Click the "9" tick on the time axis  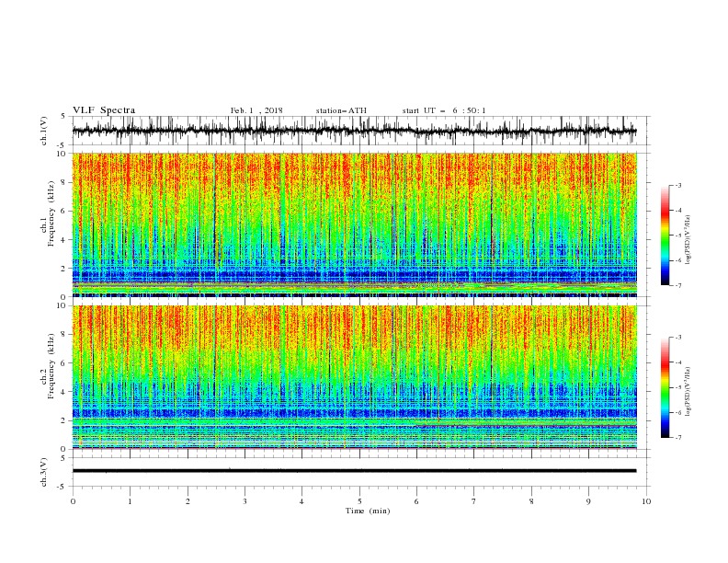[588, 501]
